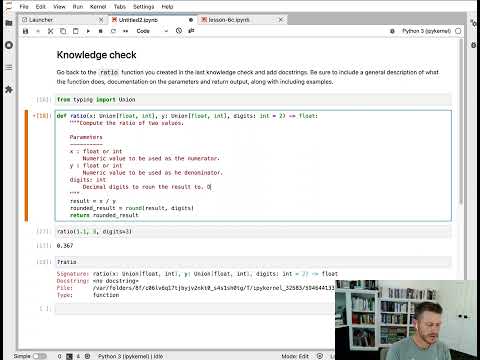Select the ?ratio cell
Image resolution: width=480 pixels, height=360 pixels.
coord(253,262)
